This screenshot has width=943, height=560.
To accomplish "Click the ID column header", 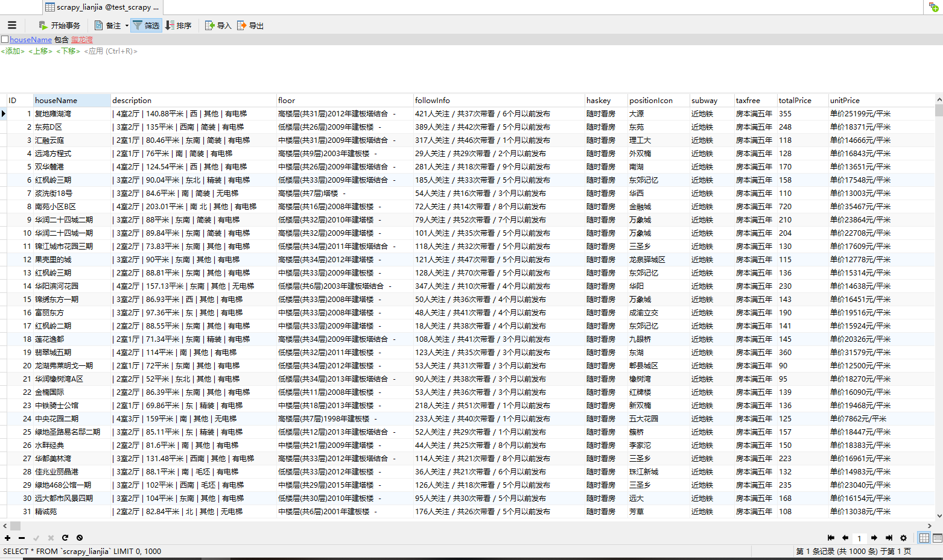I will pyautogui.click(x=20, y=101).
